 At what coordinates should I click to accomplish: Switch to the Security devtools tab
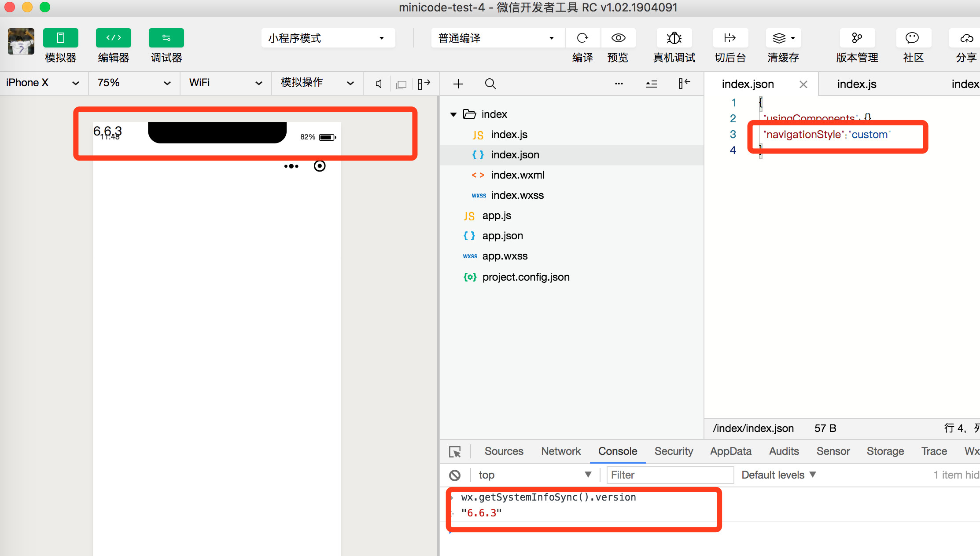pos(674,451)
